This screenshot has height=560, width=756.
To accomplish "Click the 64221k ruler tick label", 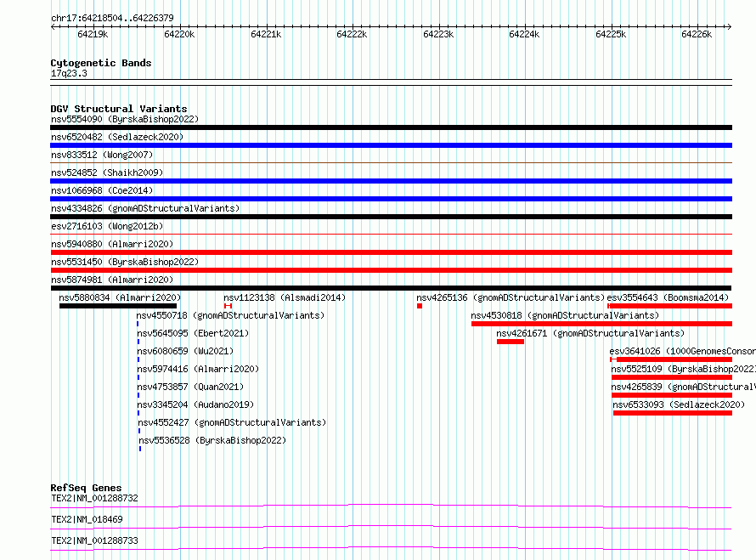I will tap(266, 34).
